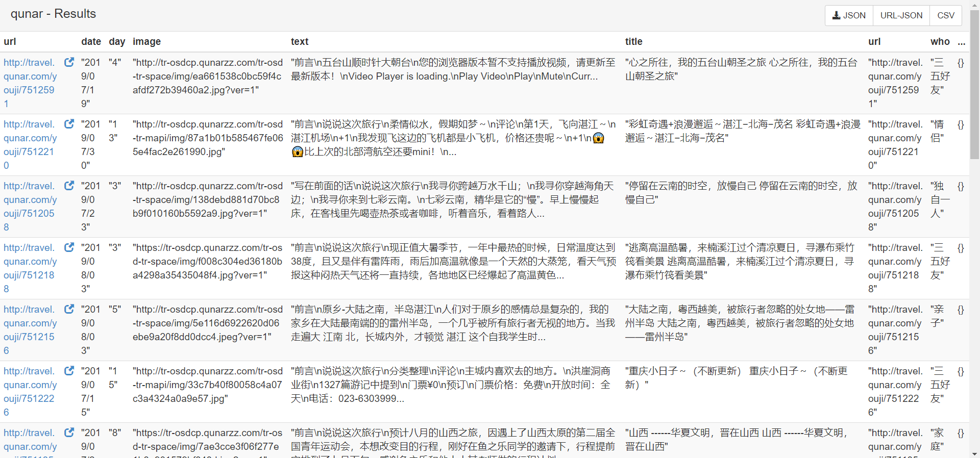Select image URL ending afdf272b39460a2.jpg
The image size is (980, 458).
pyautogui.click(x=208, y=76)
